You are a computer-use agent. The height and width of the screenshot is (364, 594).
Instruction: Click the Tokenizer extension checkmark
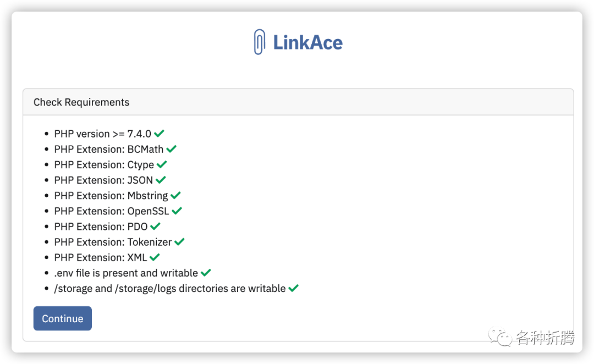pos(179,241)
